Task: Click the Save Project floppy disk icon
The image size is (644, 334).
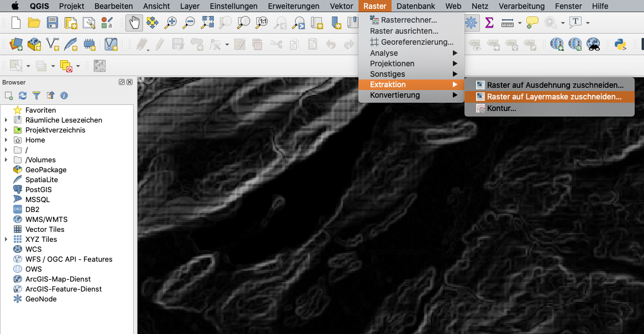Action: 52,23
